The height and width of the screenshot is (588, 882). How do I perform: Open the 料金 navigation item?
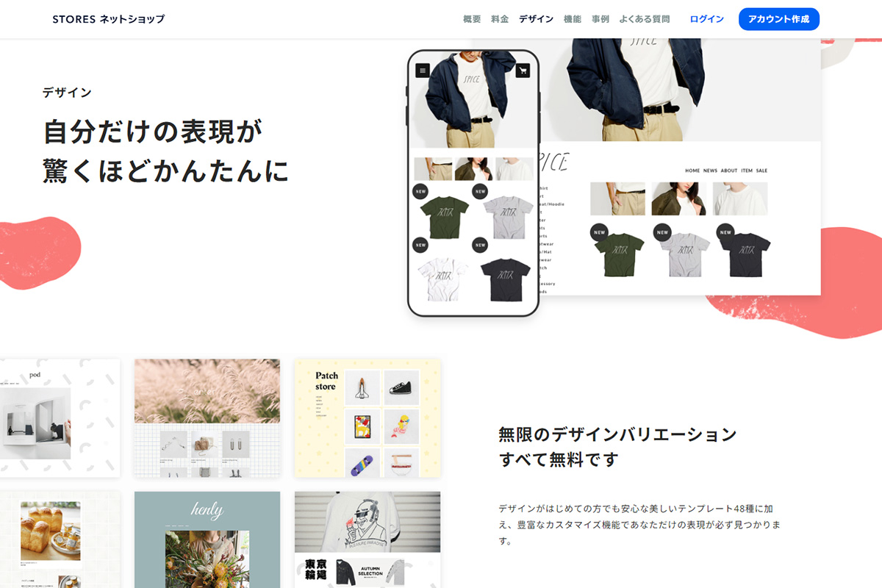(499, 18)
